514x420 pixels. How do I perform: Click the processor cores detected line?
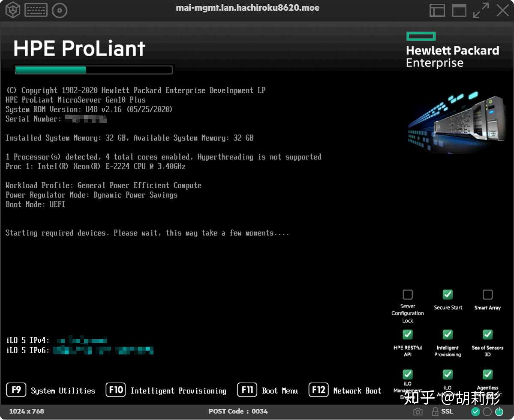[163, 157]
